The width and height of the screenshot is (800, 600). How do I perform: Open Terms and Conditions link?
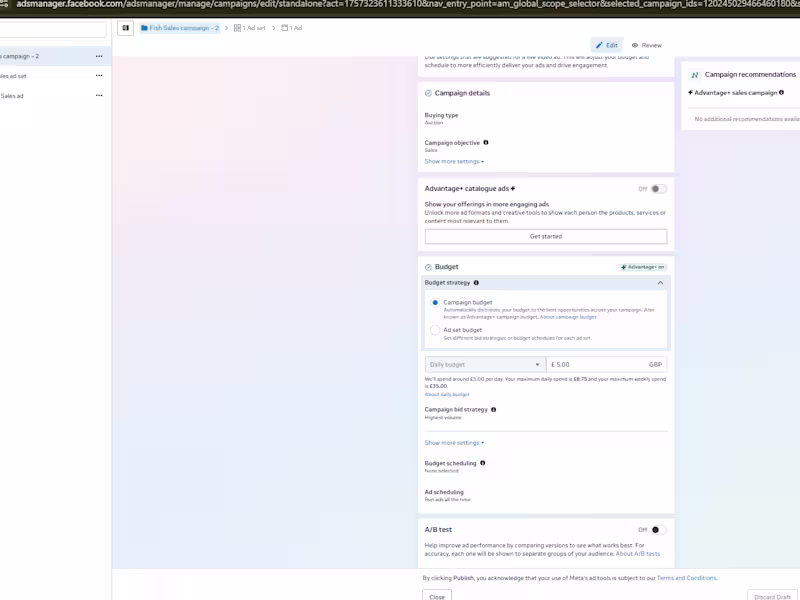click(x=687, y=578)
